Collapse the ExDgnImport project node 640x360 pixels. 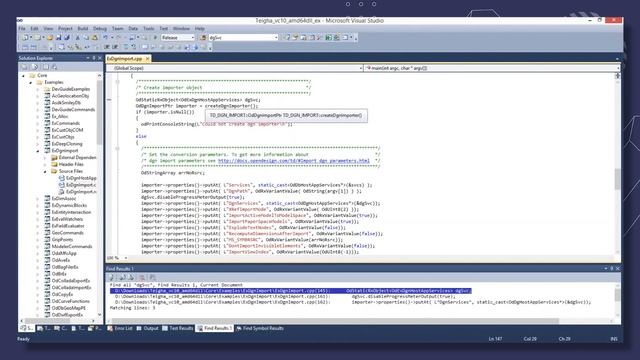38,151
